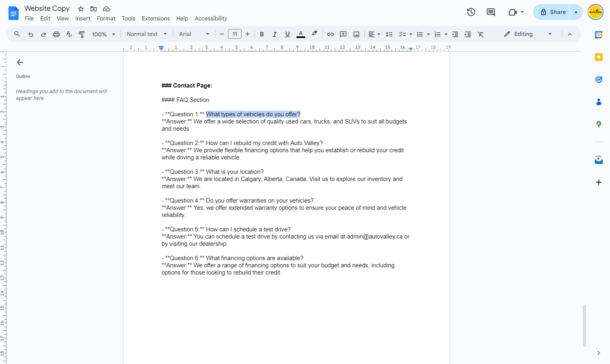The width and height of the screenshot is (610, 364).
Task: Open the Normal text style dropdown
Action: pos(147,34)
